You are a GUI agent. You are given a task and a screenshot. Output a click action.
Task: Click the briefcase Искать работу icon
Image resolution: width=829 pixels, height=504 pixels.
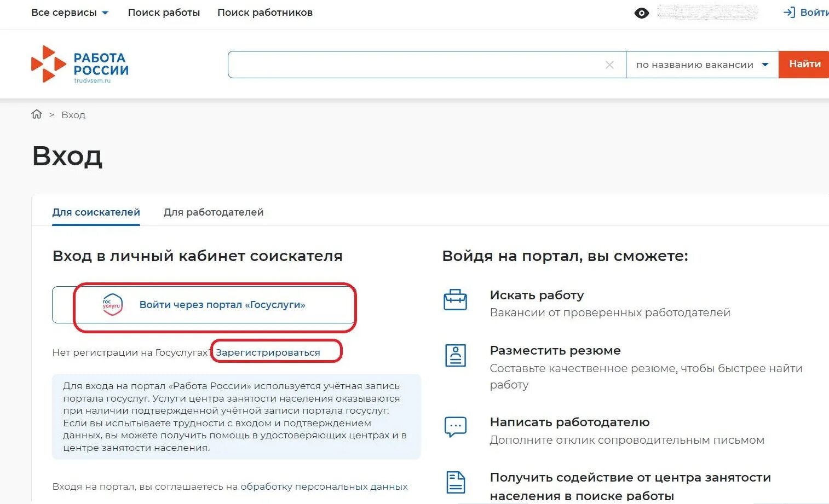point(455,300)
